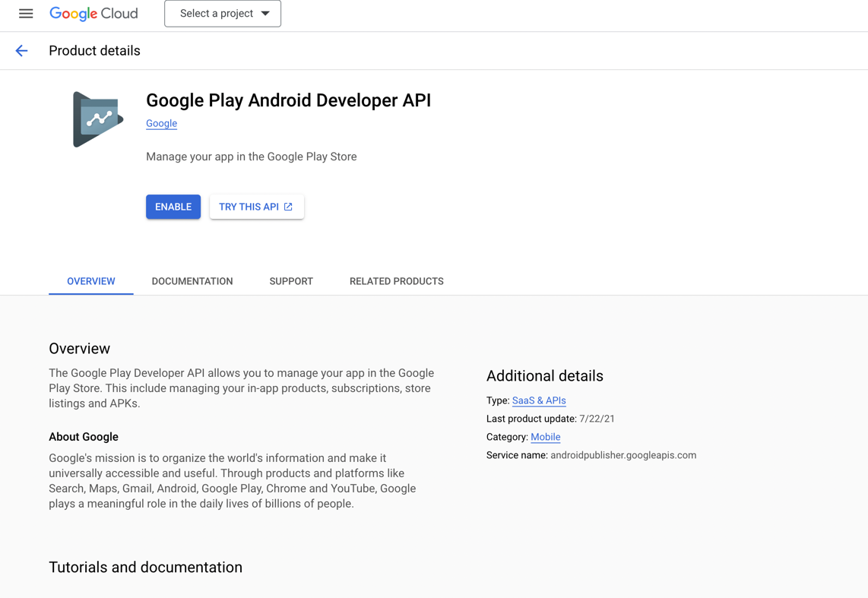Click the service name androidpublisher.googleapis.com
The height and width of the screenshot is (598, 868).
click(x=623, y=455)
